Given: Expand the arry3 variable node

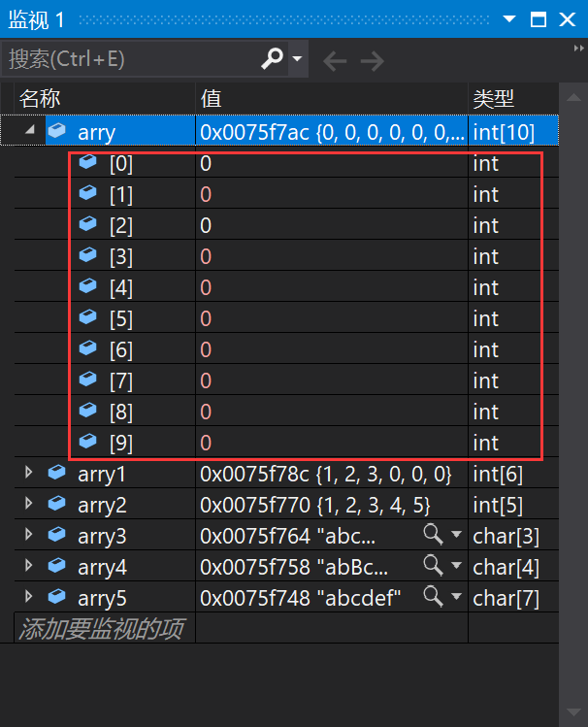Looking at the screenshot, I should [28, 535].
